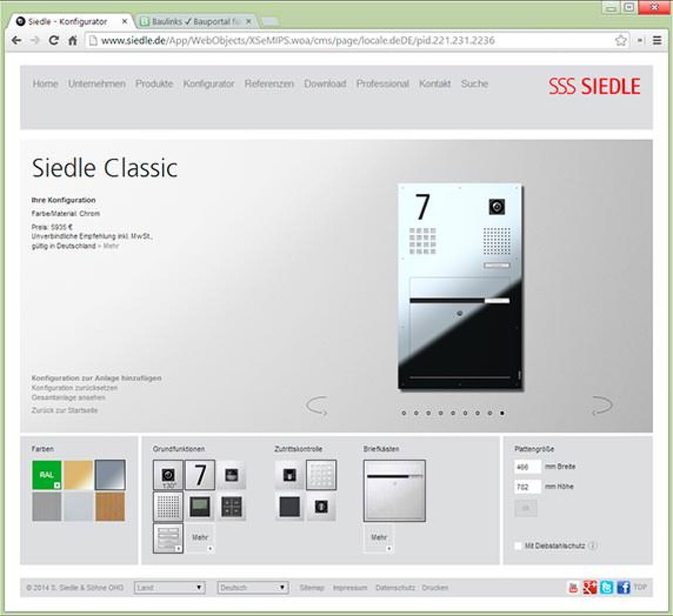Expand Mehr under Grundfunktionen

pos(200,538)
